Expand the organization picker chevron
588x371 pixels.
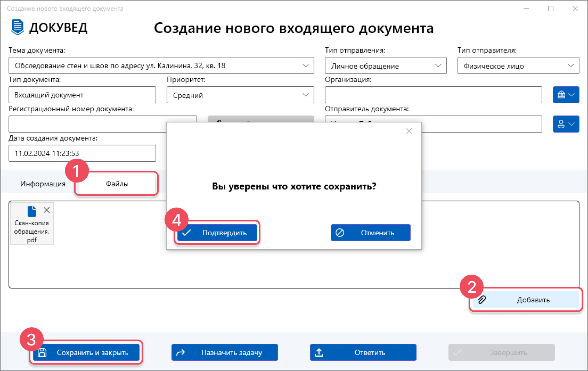pos(572,95)
